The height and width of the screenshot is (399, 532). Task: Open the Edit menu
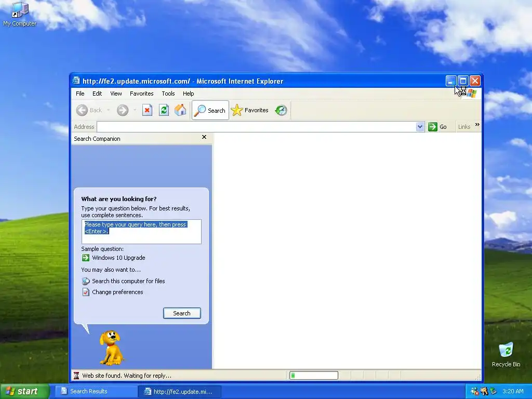[97, 94]
